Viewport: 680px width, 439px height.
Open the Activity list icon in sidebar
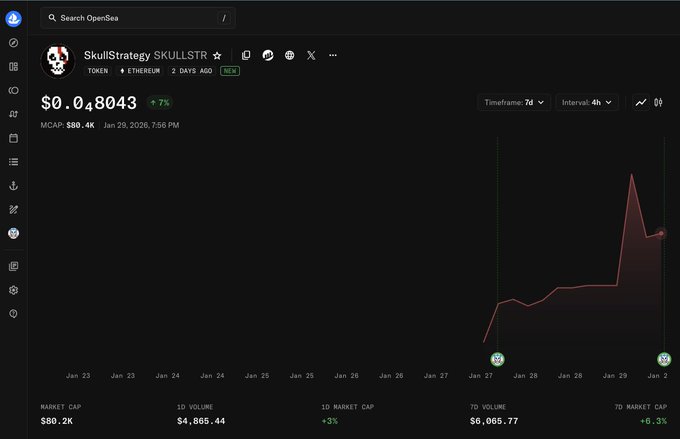(13, 162)
